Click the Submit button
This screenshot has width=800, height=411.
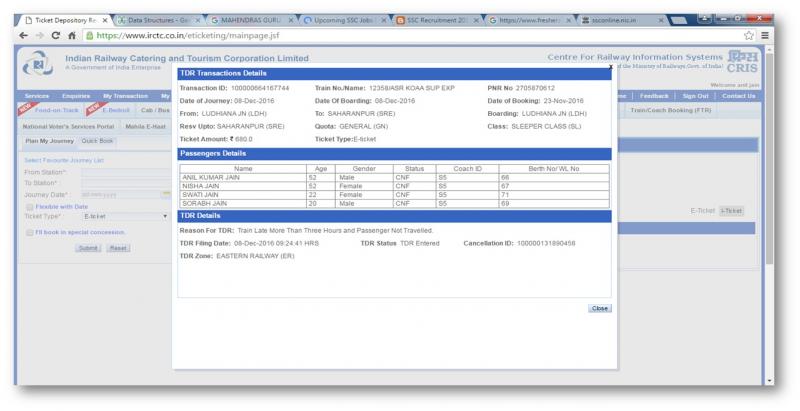[88, 248]
